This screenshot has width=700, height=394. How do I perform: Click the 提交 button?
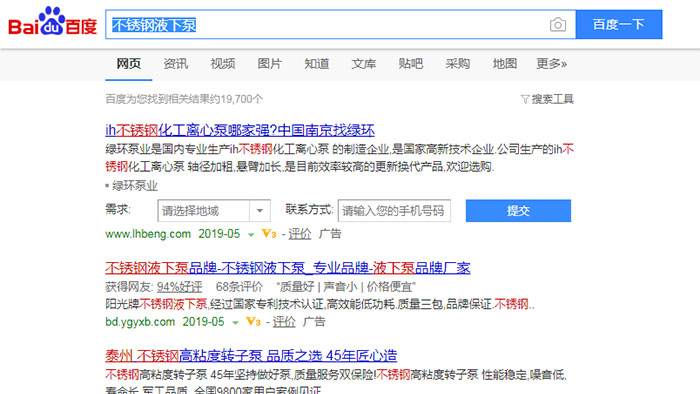click(518, 211)
